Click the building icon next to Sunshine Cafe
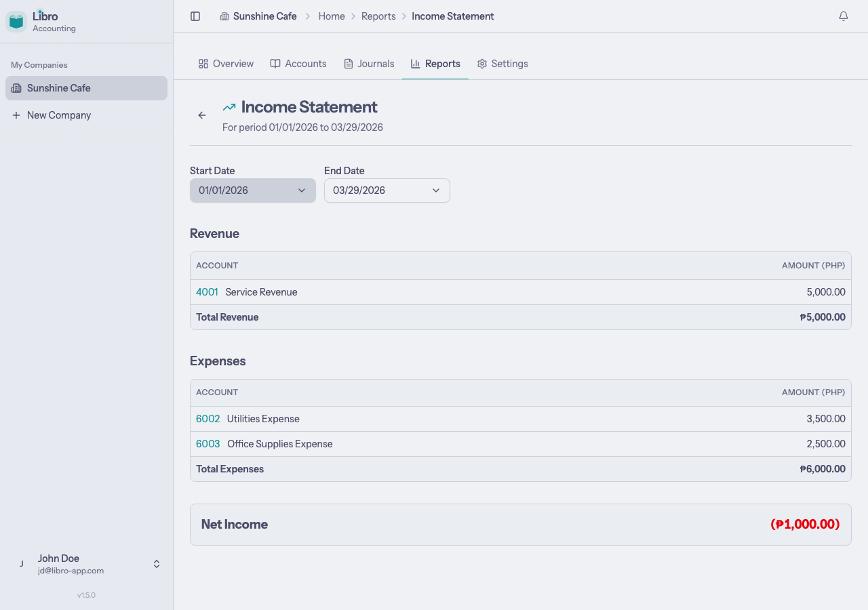868x610 pixels. pos(17,87)
